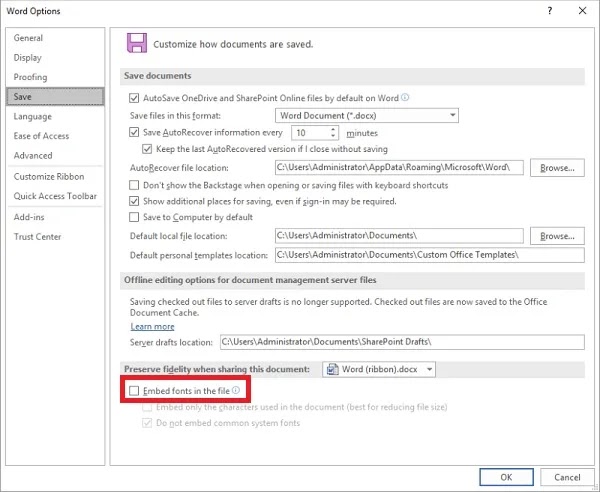Click the purple save disk icon
This screenshot has width=600, height=492.
[x=137, y=43]
